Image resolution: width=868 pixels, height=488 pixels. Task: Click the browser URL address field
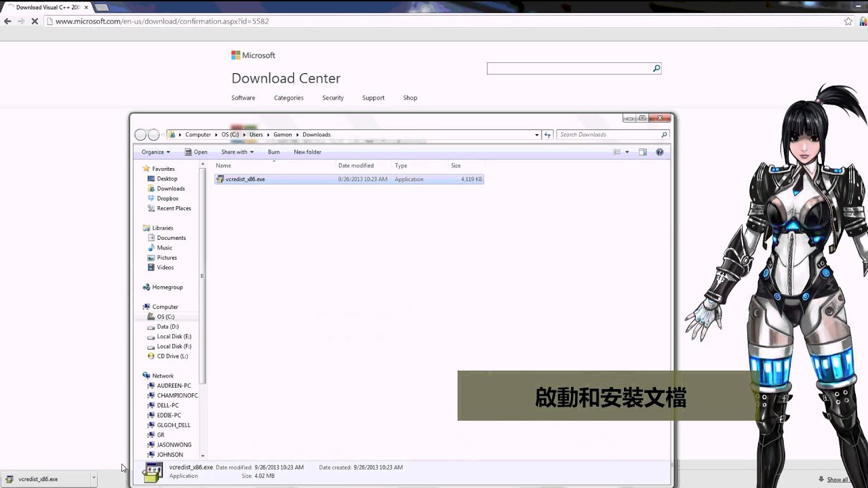[x=441, y=21]
